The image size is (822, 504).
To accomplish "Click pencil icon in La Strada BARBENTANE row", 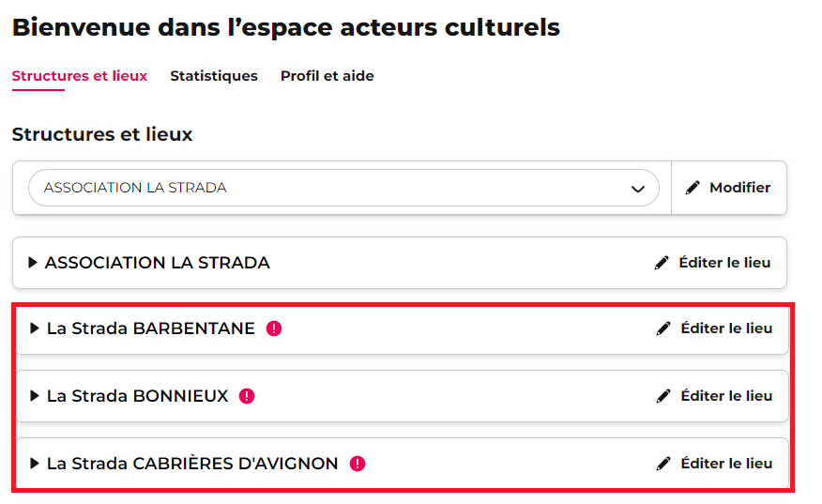I will [x=663, y=328].
